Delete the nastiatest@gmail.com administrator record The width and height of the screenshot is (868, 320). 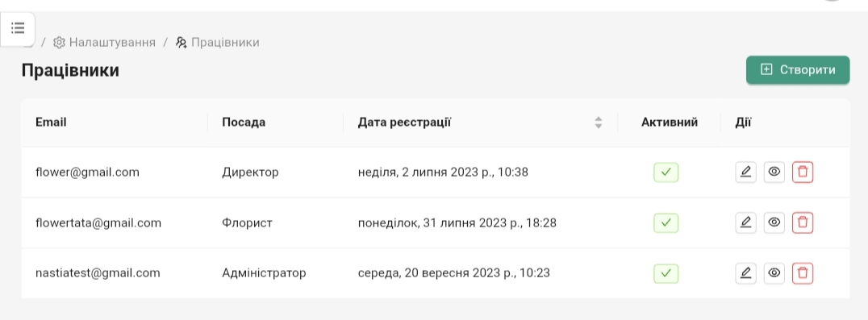pyautogui.click(x=803, y=273)
